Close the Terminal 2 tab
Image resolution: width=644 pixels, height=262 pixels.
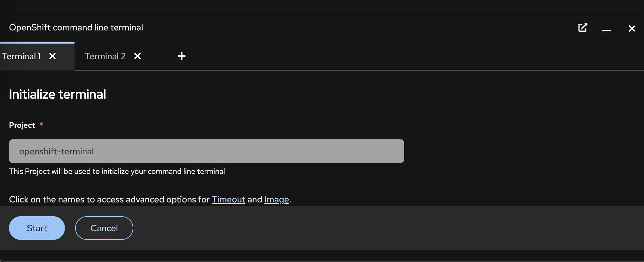click(x=137, y=56)
